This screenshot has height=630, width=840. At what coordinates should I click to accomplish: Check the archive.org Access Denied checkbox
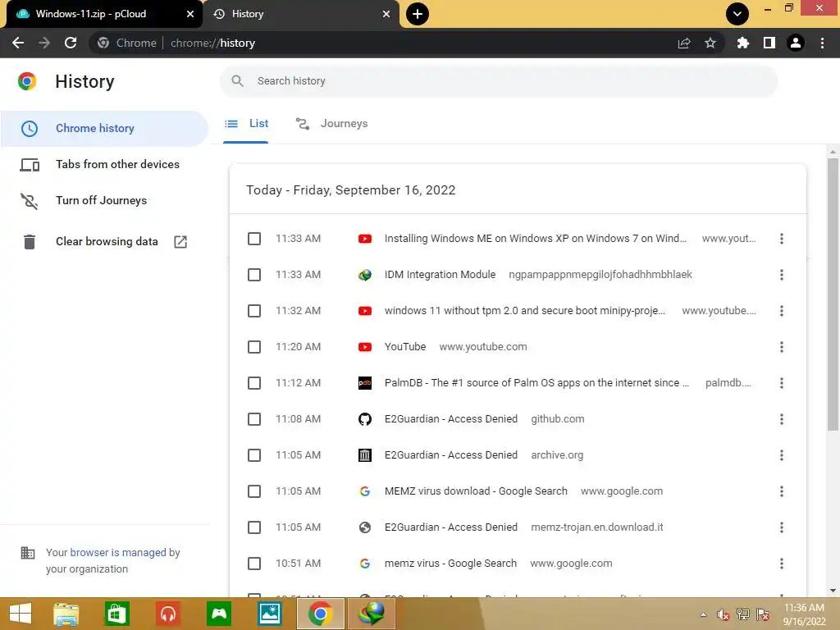(254, 455)
